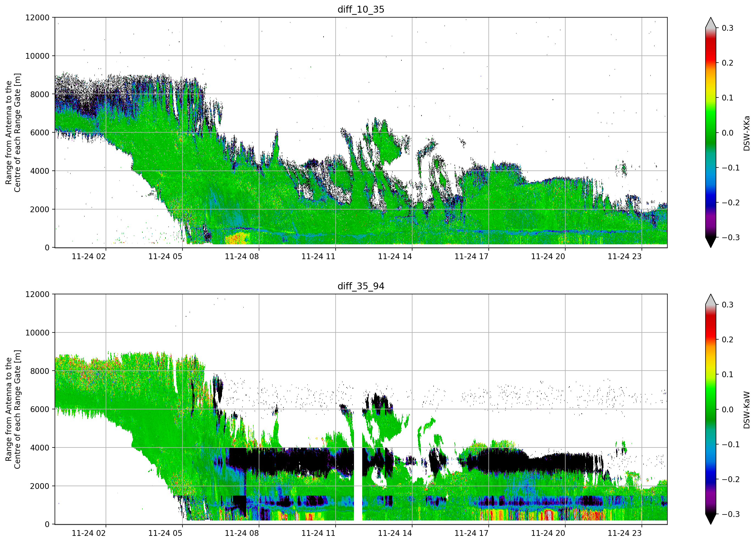Screen dimensions: 756x543
Task: Click "11-24 05" under the diff_10_35 plot
Action: point(165,256)
